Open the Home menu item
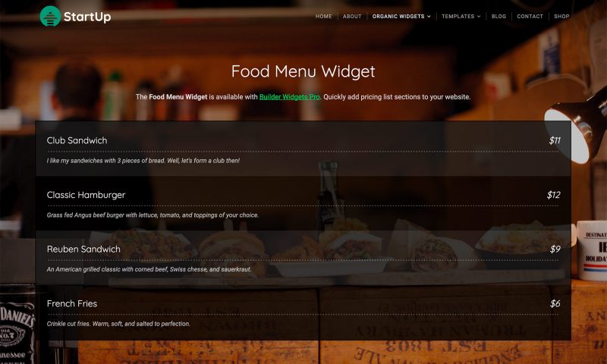This screenshot has width=607, height=364. pos(324,16)
